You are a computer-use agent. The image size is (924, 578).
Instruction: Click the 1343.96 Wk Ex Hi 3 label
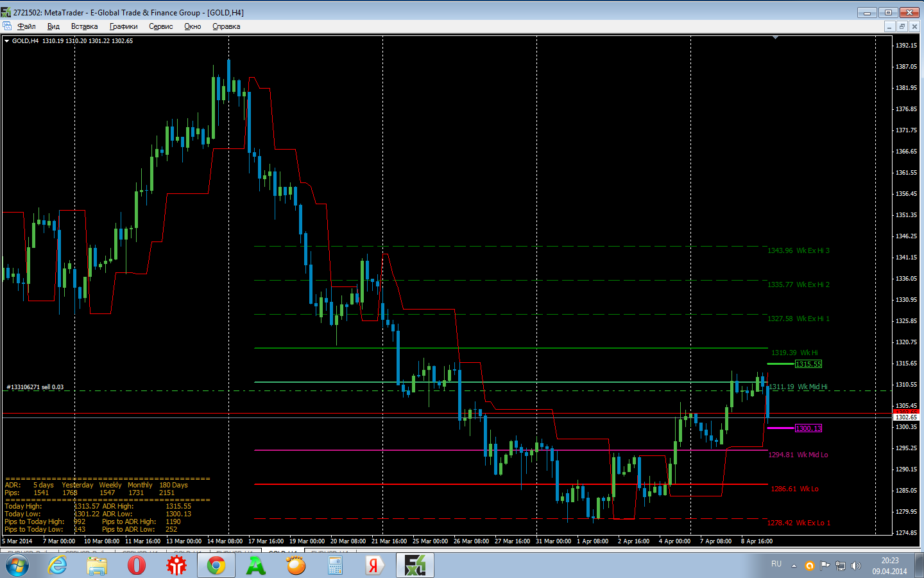pyautogui.click(x=798, y=250)
